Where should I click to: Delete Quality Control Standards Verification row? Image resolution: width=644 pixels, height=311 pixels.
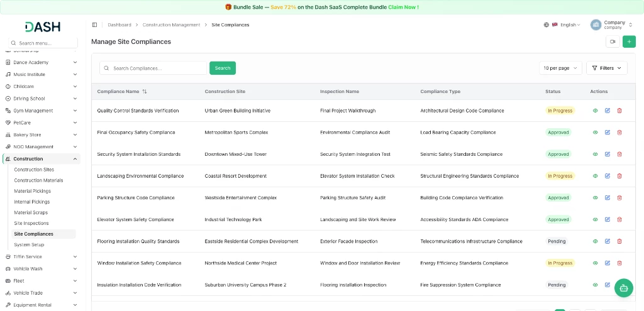[619, 111]
